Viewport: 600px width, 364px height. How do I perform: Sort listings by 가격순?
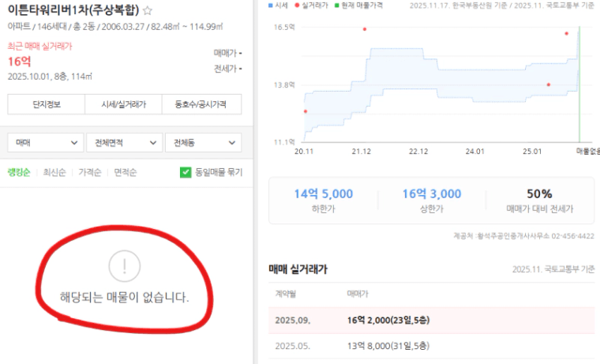tap(90, 172)
